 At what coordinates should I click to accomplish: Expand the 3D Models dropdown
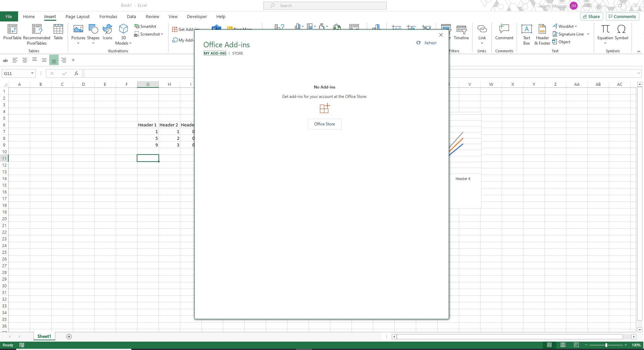pos(130,43)
